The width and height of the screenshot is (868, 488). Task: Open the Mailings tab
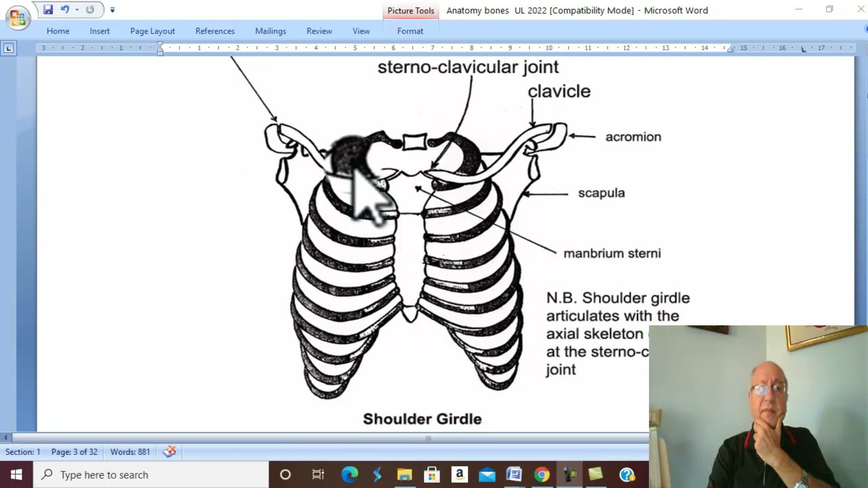(271, 31)
